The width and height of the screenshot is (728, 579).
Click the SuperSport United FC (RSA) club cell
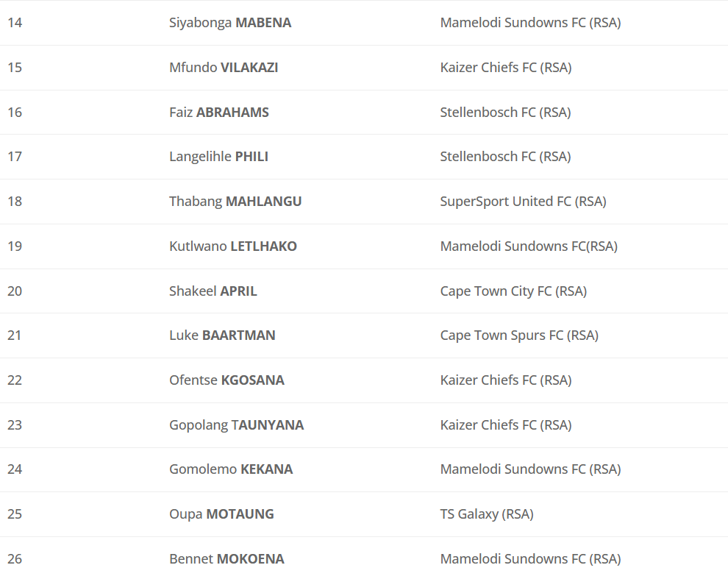click(x=523, y=202)
